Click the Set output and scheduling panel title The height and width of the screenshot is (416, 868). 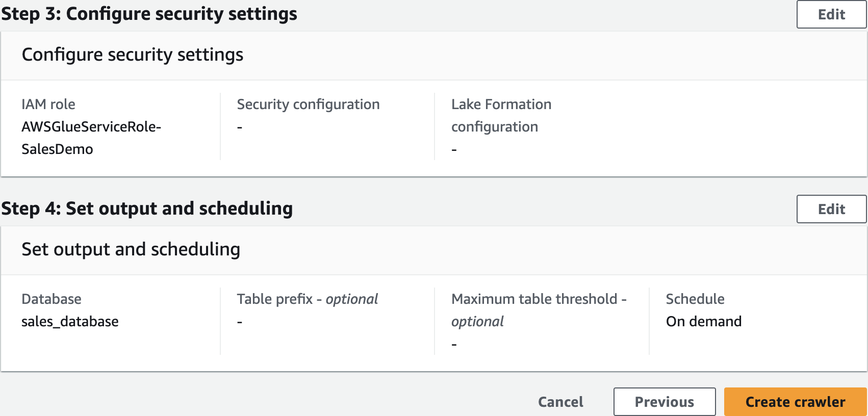click(x=131, y=249)
